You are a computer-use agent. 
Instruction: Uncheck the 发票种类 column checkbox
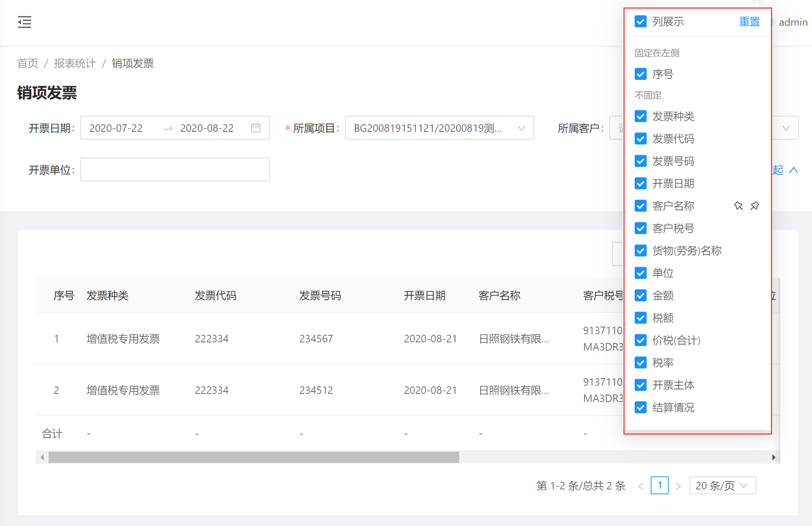[x=641, y=116]
